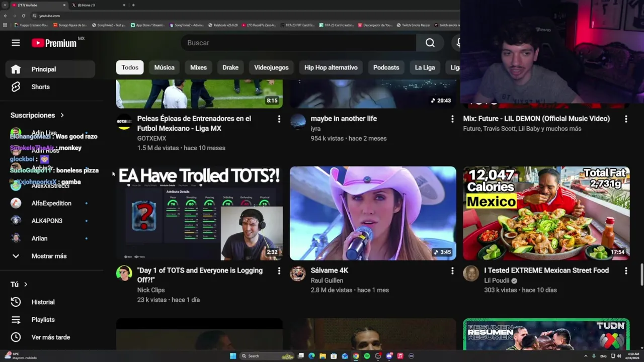This screenshot has height=362, width=644.
Task: Click the YouTube Premium logo
Action: click(54, 43)
